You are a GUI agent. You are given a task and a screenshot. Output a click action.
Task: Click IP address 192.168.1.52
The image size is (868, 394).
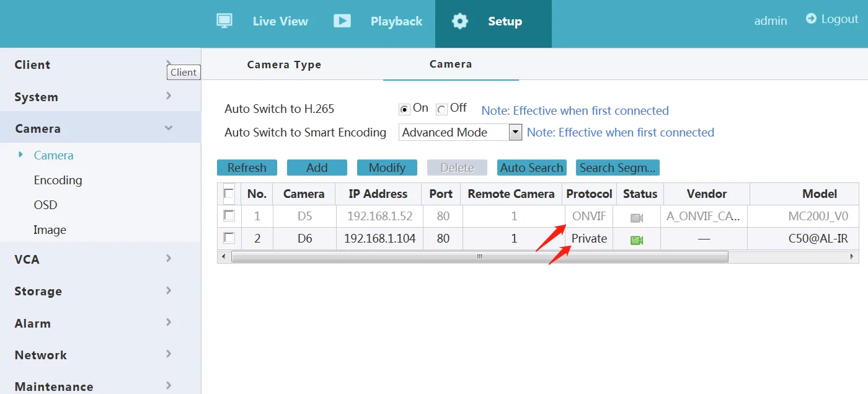click(378, 217)
